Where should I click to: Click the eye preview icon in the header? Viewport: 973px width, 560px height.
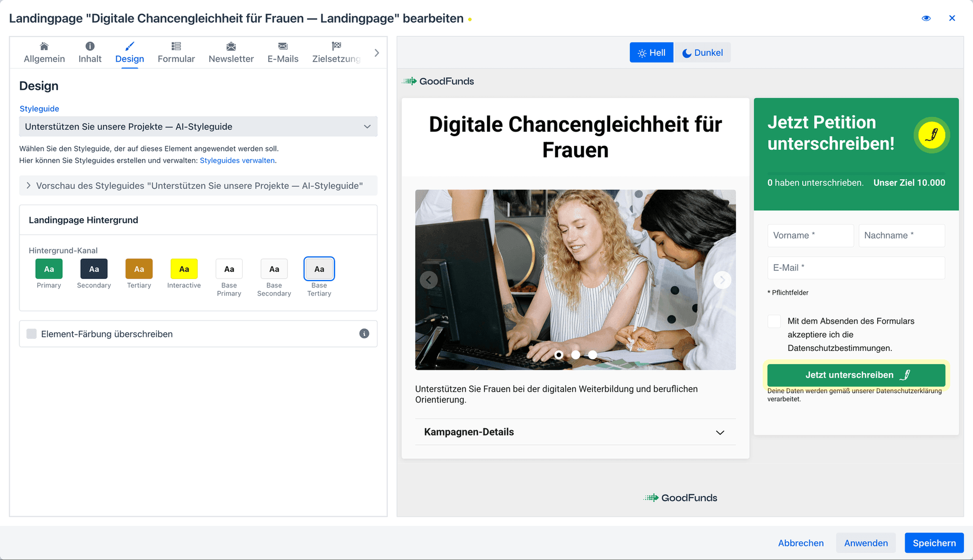926,18
